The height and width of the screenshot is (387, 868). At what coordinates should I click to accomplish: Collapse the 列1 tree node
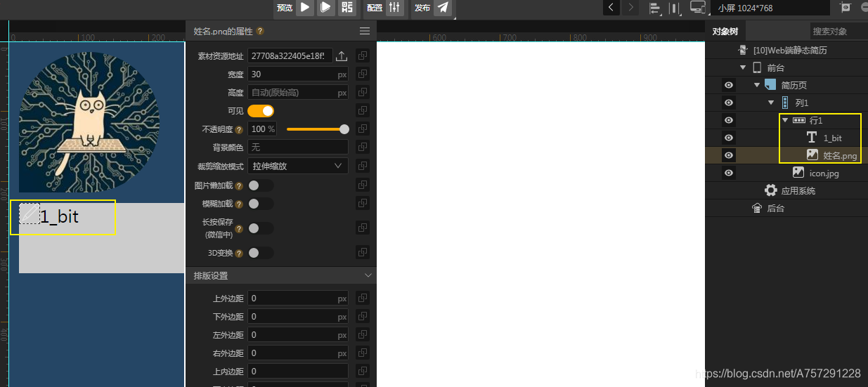click(x=770, y=103)
